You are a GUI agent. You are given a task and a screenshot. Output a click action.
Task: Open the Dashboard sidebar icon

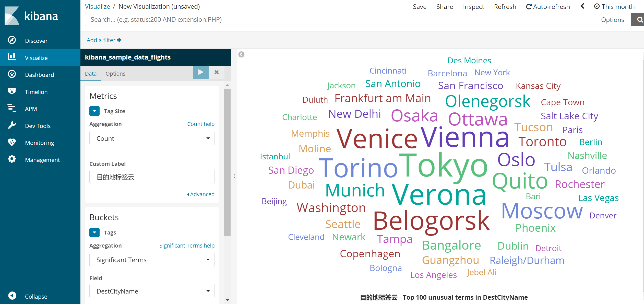(x=12, y=74)
